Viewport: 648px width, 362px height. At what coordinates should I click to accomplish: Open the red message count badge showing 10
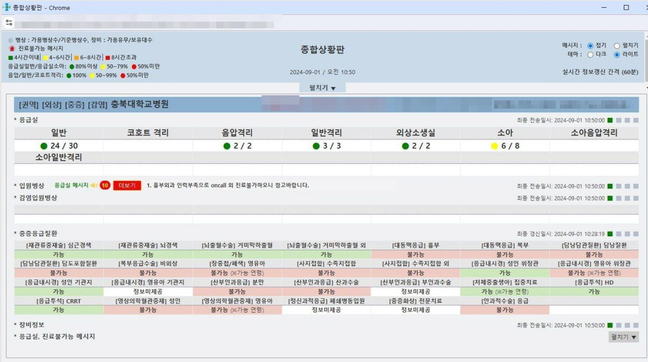click(105, 186)
